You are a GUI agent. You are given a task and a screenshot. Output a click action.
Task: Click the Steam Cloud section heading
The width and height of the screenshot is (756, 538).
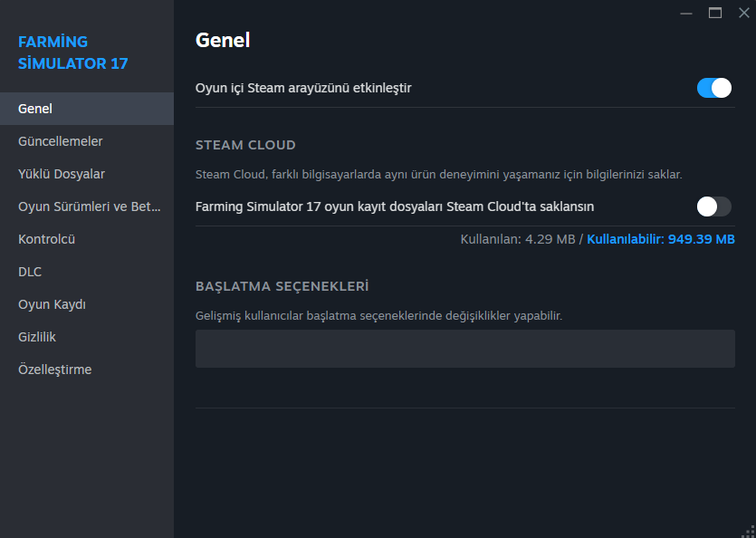click(x=245, y=145)
